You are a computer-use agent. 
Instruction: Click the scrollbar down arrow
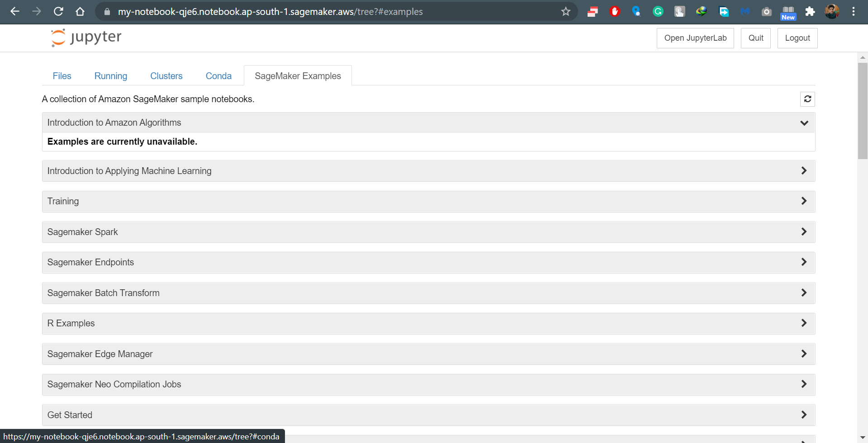pyautogui.click(x=863, y=438)
